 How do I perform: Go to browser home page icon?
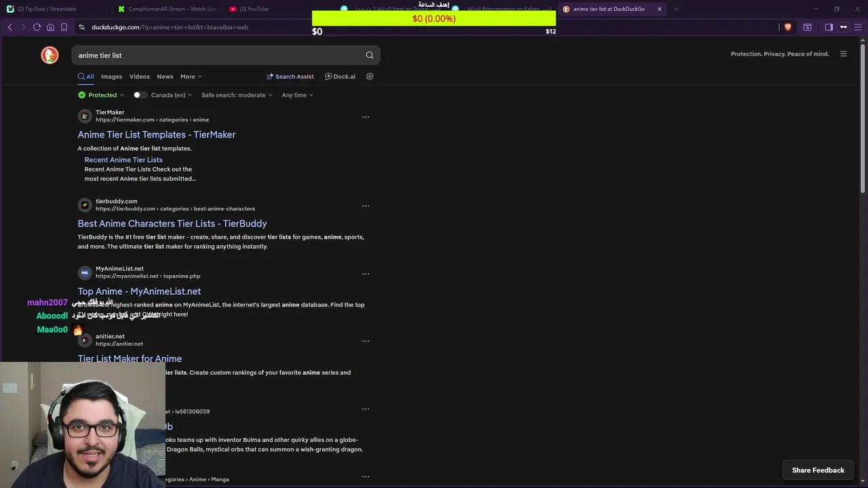coord(50,27)
